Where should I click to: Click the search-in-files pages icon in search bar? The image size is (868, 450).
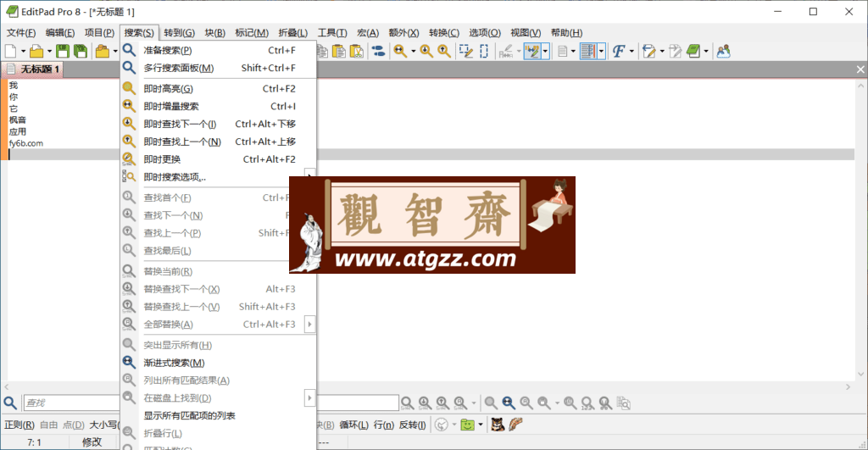623,403
